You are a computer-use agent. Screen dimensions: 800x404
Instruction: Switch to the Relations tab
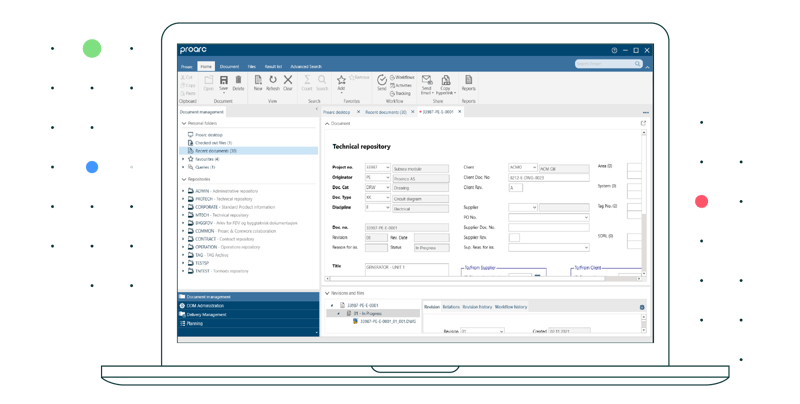[x=451, y=307]
